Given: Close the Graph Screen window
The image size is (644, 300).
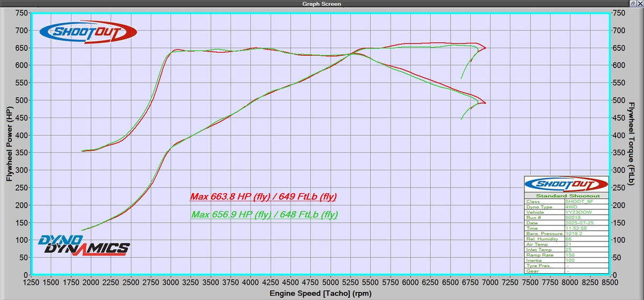Looking at the screenshot, I should point(640,3).
